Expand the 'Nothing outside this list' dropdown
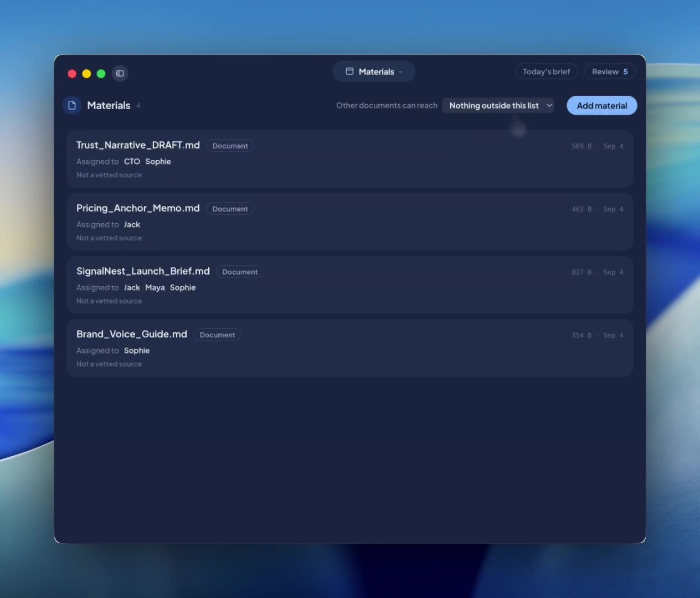 pyautogui.click(x=498, y=105)
